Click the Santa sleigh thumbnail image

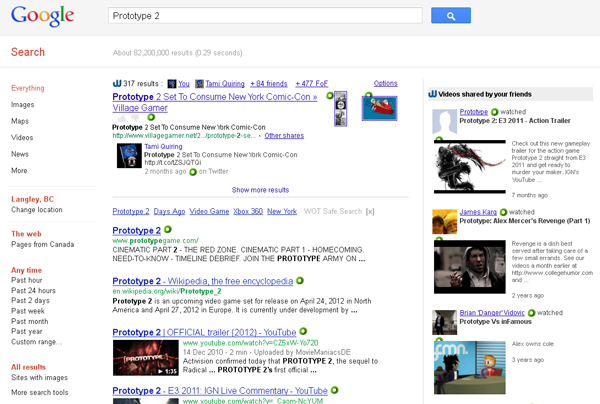(380, 108)
